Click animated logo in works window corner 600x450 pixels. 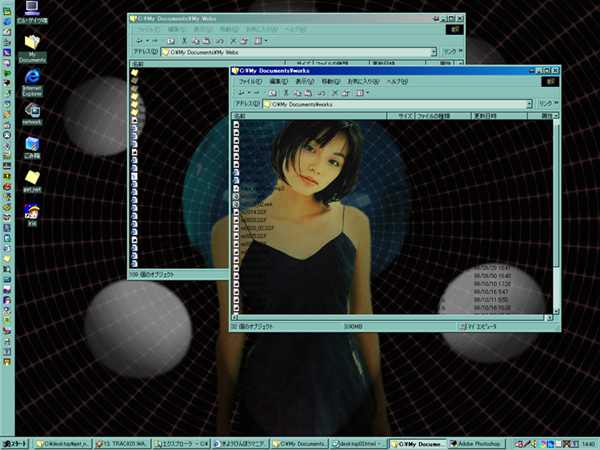(551, 82)
